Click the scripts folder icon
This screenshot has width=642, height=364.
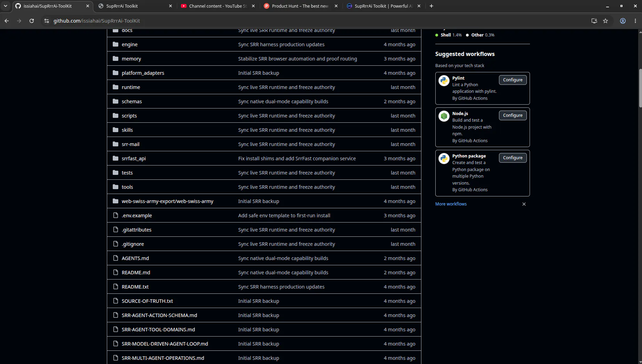tap(116, 116)
